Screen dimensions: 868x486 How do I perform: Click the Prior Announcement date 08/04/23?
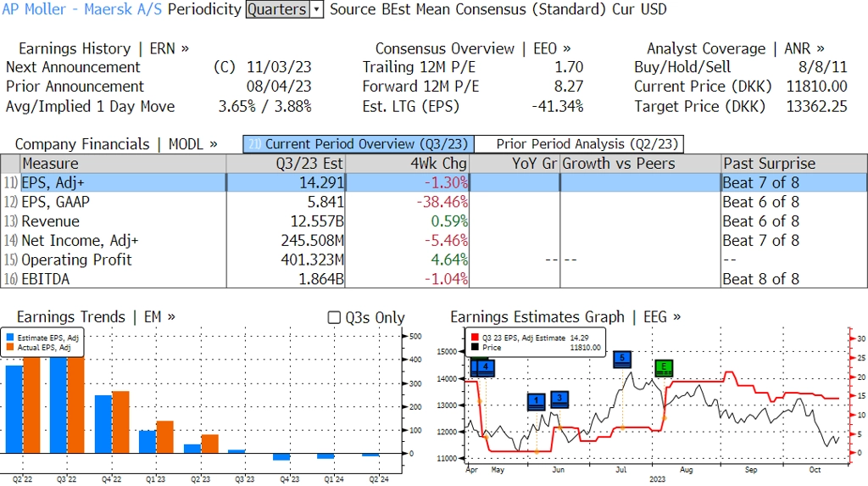click(279, 87)
